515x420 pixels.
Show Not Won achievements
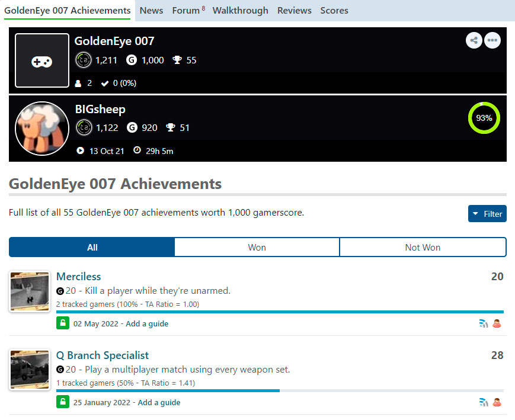(x=423, y=247)
